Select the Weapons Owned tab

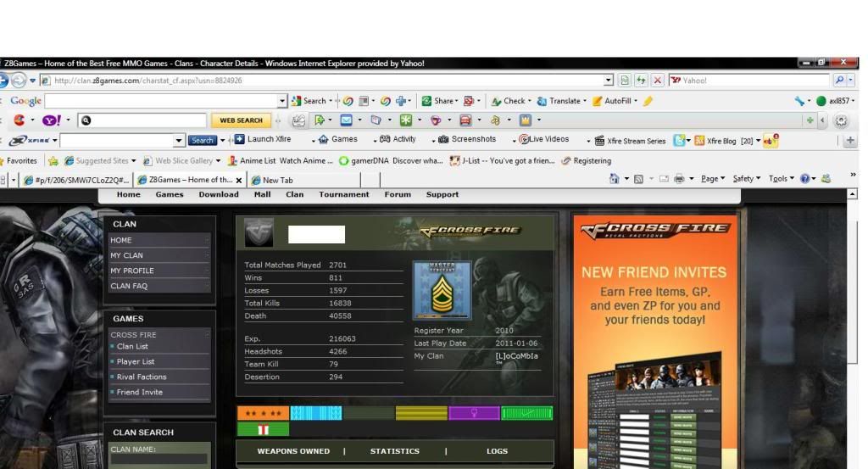tap(293, 451)
